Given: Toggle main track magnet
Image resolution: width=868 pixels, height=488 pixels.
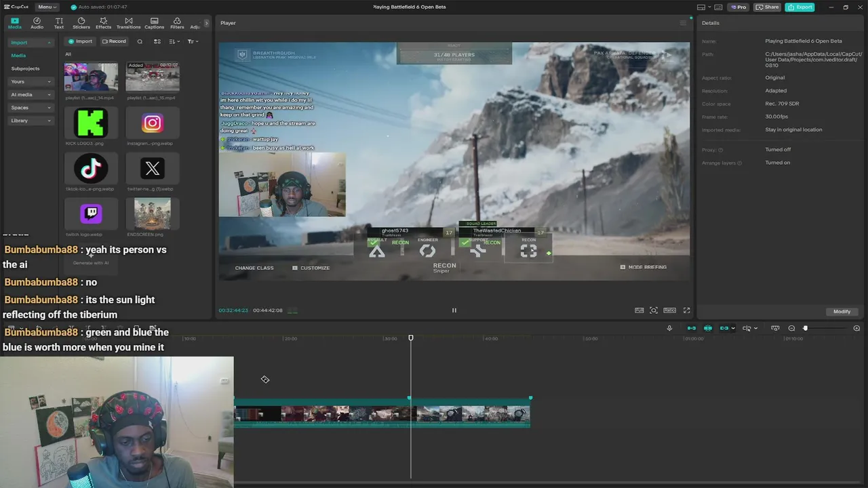Looking at the screenshot, I should [691, 328].
